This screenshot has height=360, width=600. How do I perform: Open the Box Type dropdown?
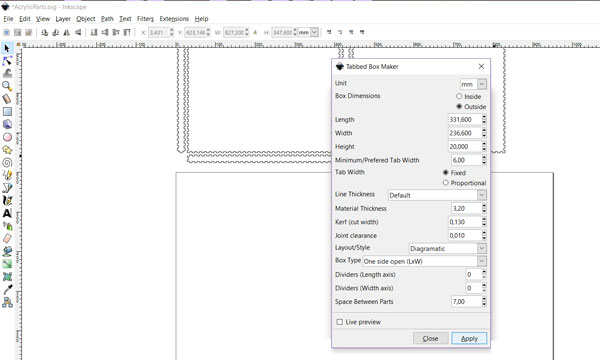(425, 261)
